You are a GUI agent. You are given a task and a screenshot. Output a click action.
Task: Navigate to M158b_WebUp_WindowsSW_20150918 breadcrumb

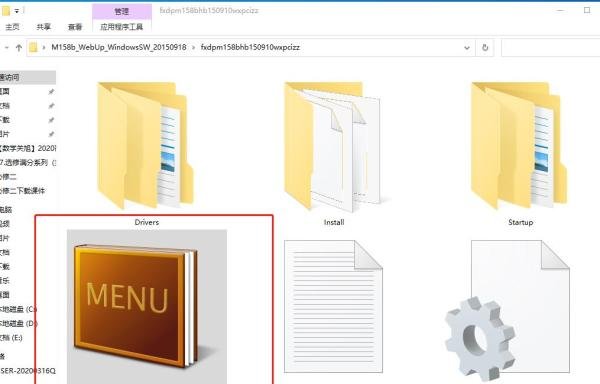click(119, 47)
